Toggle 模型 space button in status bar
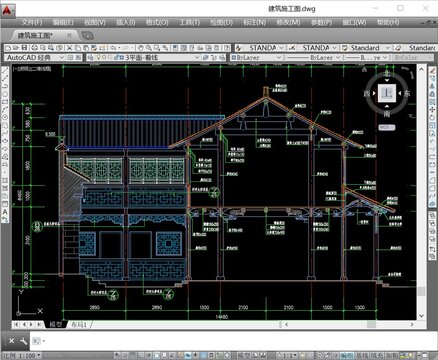Screen dimensions: 438x360 pyautogui.click(x=245, y=356)
